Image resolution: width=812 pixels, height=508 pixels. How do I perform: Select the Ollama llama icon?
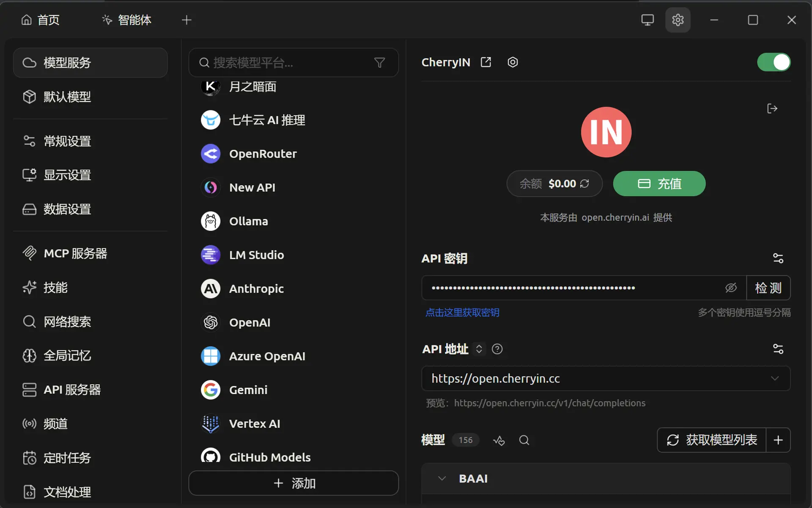211,221
